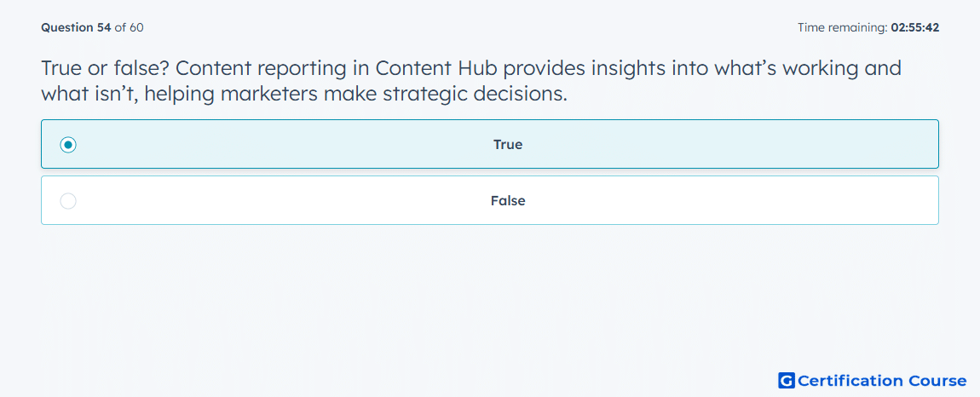Click the G logo icon
This screenshot has width=980, height=397.
point(787,381)
